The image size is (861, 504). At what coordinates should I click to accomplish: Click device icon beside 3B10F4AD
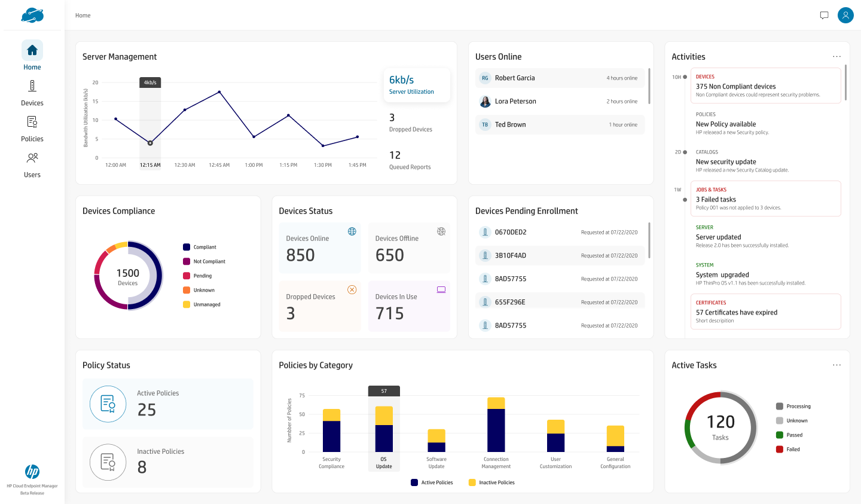tap(485, 256)
